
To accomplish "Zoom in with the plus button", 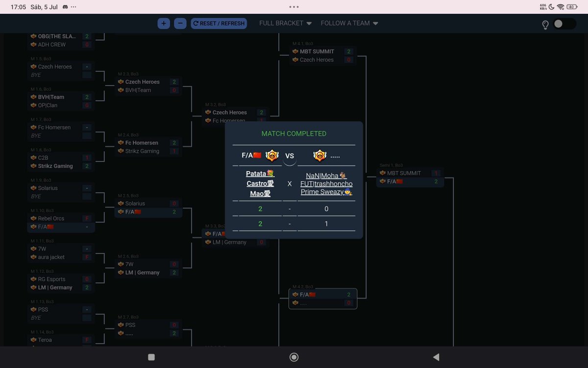I will 164,23.
